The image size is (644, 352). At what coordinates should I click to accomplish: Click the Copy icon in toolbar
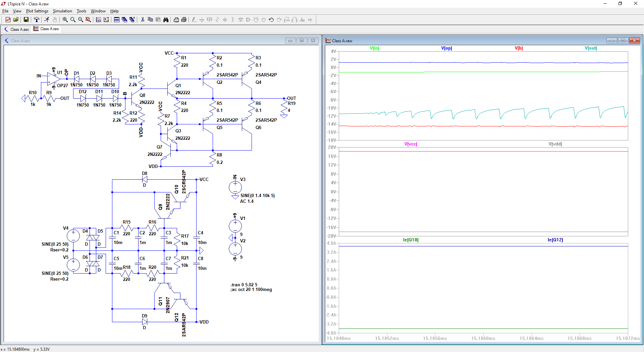(150, 20)
